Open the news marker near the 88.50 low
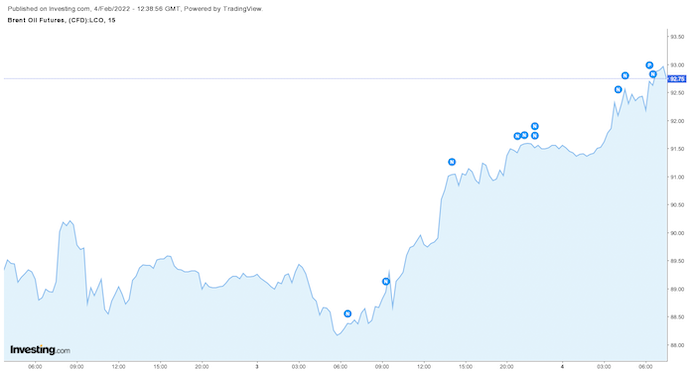The width and height of the screenshot is (690, 373). pos(348,314)
